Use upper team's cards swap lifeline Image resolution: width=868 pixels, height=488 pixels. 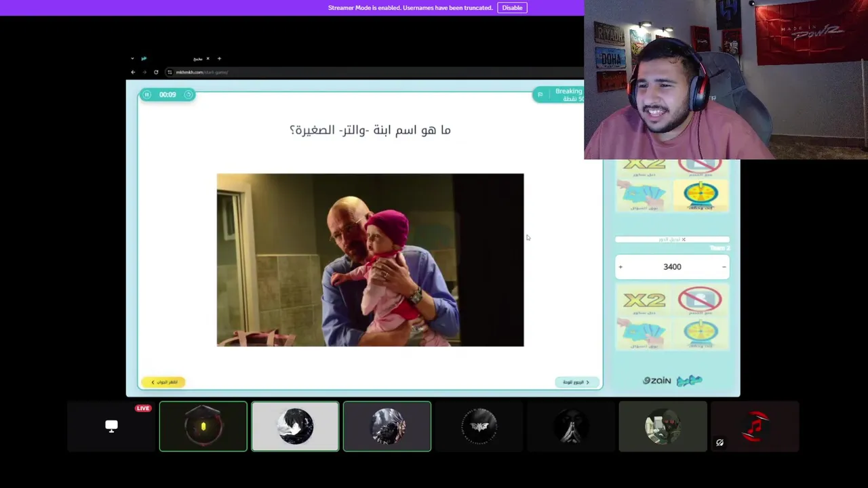click(644, 195)
